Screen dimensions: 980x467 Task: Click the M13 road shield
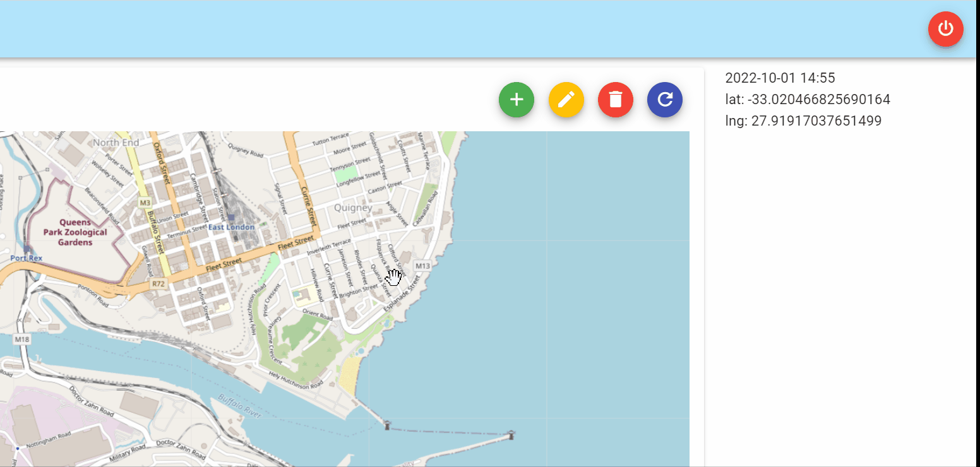click(x=422, y=266)
